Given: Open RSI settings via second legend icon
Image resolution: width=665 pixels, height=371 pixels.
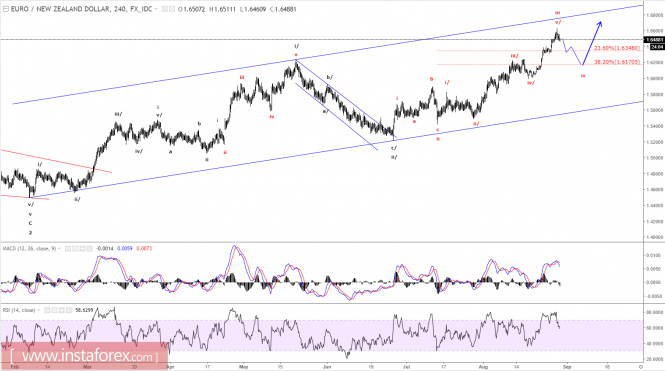Looking at the screenshot, I should (54, 310).
